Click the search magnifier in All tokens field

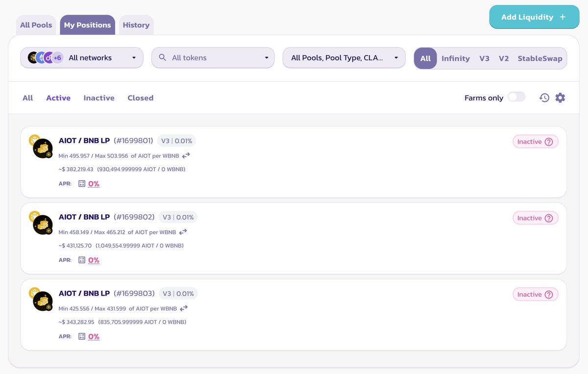click(x=163, y=58)
